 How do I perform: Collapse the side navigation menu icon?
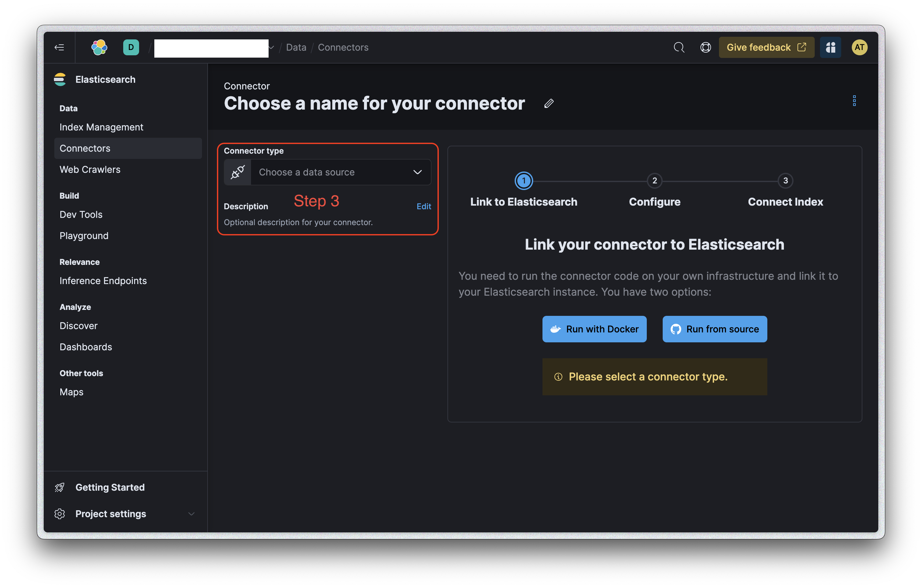pyautogui.click(x=59, y=47)
